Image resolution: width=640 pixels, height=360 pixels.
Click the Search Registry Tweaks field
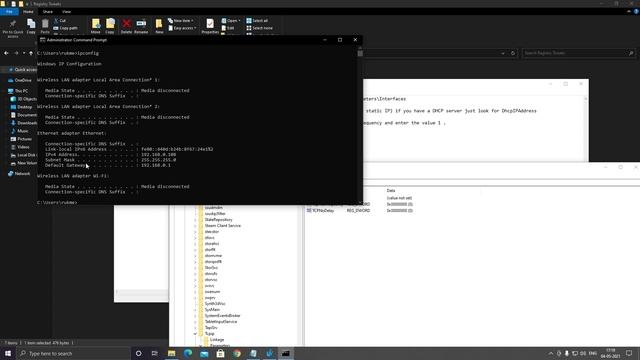tap(578, 53)
